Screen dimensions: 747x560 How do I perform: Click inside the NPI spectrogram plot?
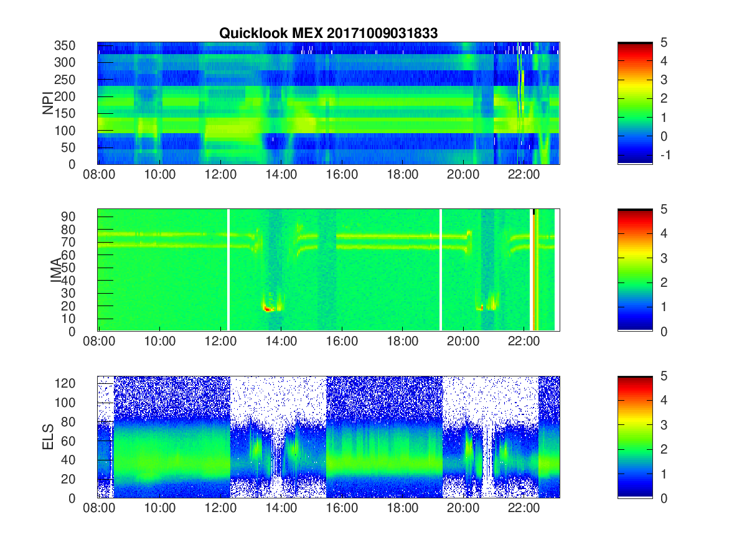tap(328, 103)
